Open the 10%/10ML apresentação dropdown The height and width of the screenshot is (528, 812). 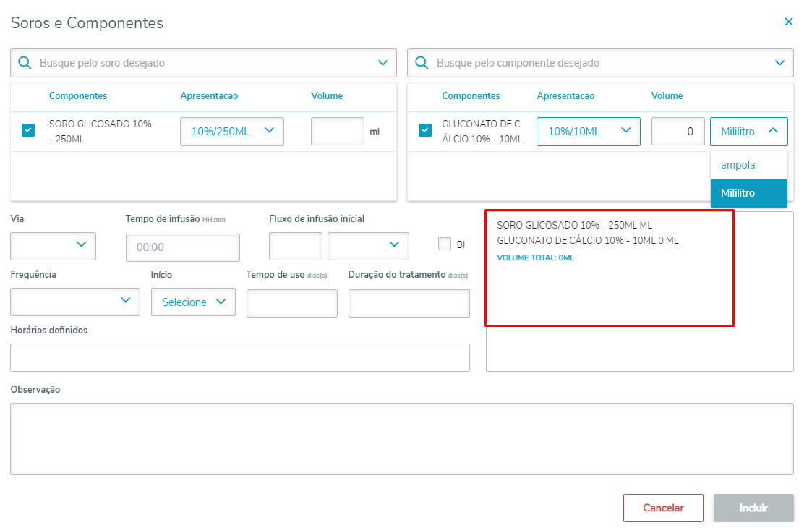point(588,131)
